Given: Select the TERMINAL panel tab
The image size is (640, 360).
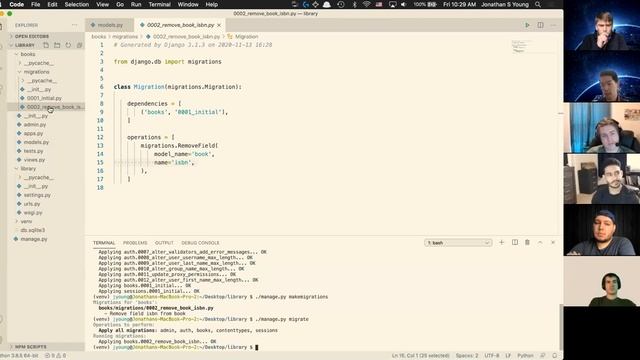Looking at the screenshot, I should (104, 243).
